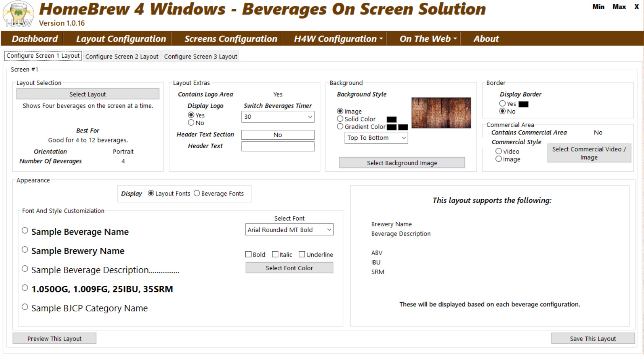Open Switch Beverages Timer dropdown
Image resolution: width=644 pixels, height=355 pixels.
[x=278, y=117]
